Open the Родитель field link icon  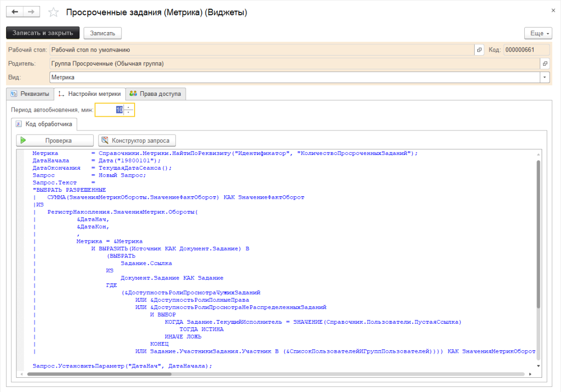(x=545, y=64)
